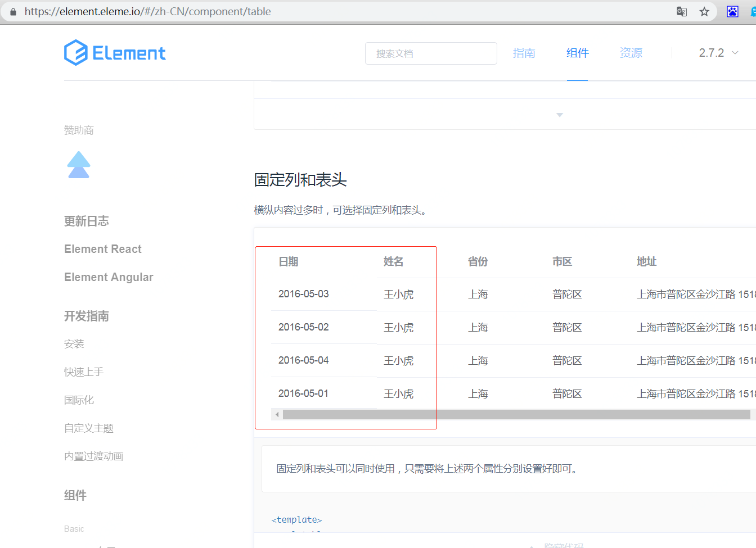Open 安装 guide page
Image resolution: width=756 pixels, height=548 pixels.
tap(74, 343)
